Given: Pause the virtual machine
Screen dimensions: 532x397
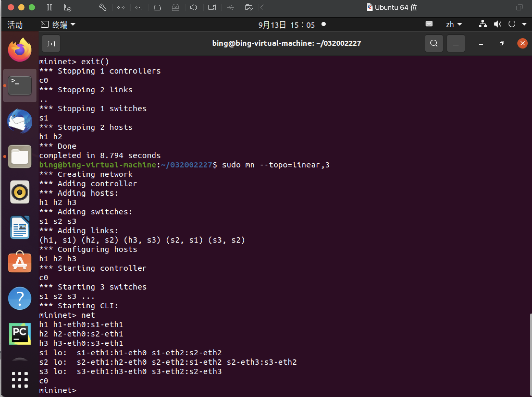Looking at the screenshot, I should [50, 7].
